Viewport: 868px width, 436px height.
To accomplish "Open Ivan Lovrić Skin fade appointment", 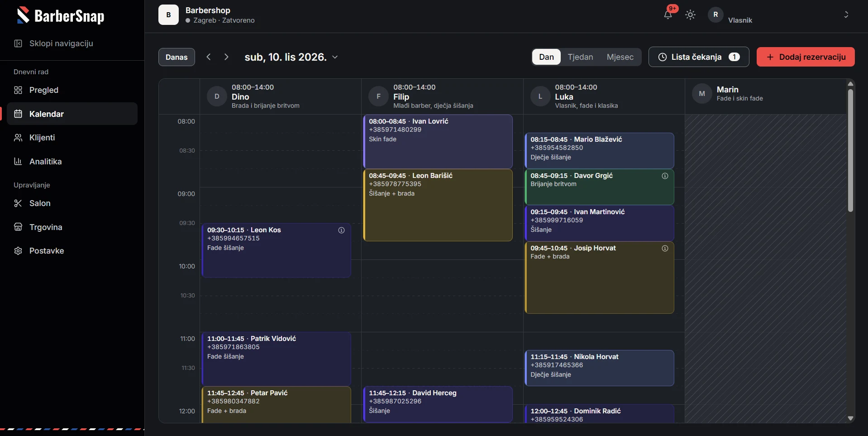I will 438,141.
